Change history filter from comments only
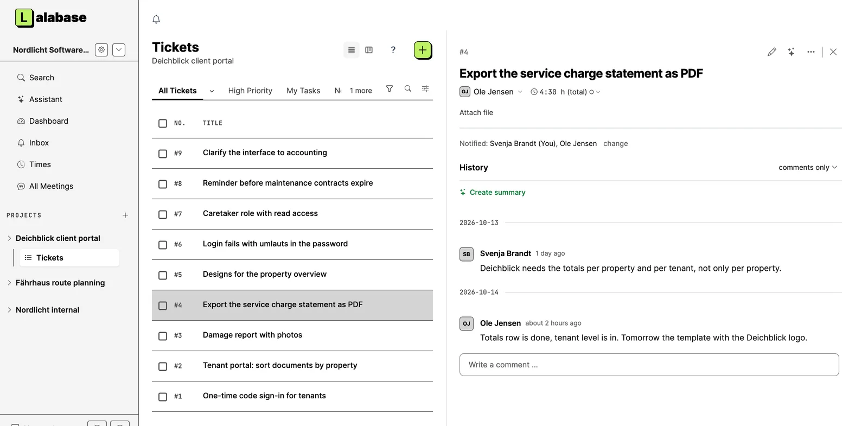 tap(808, 168)
